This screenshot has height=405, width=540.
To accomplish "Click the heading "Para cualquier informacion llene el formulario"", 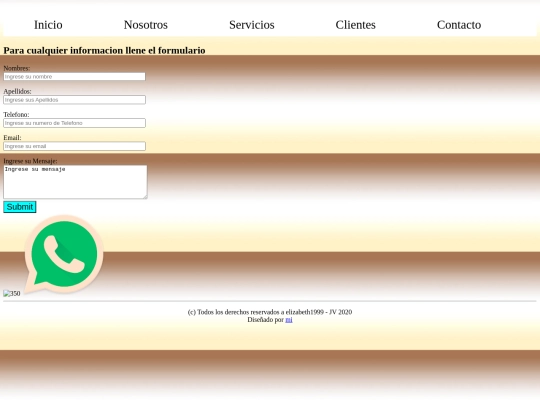I will [104, 51].
